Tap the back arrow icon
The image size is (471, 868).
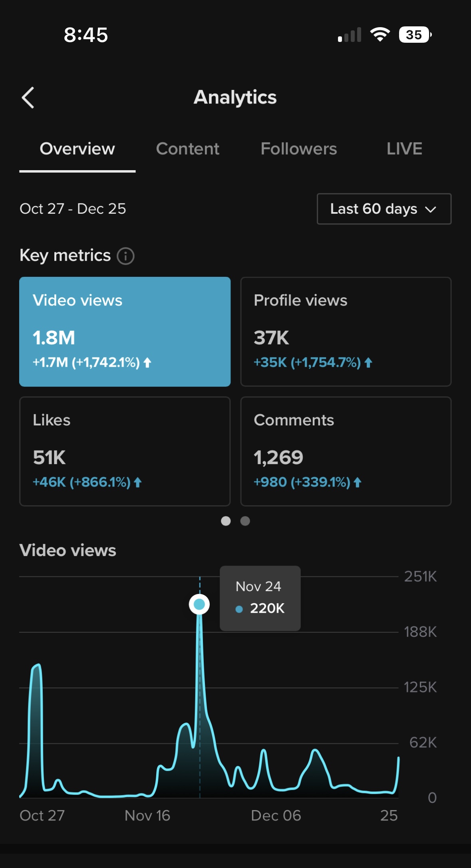[x=28, y=98]
